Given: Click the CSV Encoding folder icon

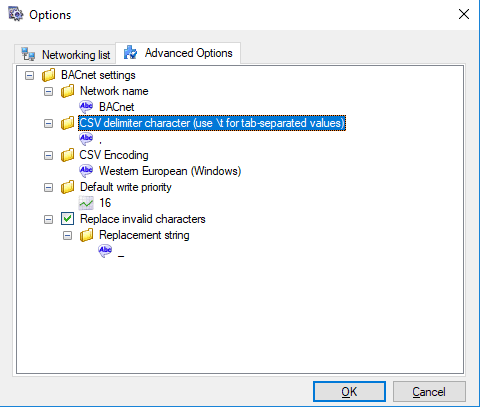Looking at the screenshot, I should (x=68, y=155).
